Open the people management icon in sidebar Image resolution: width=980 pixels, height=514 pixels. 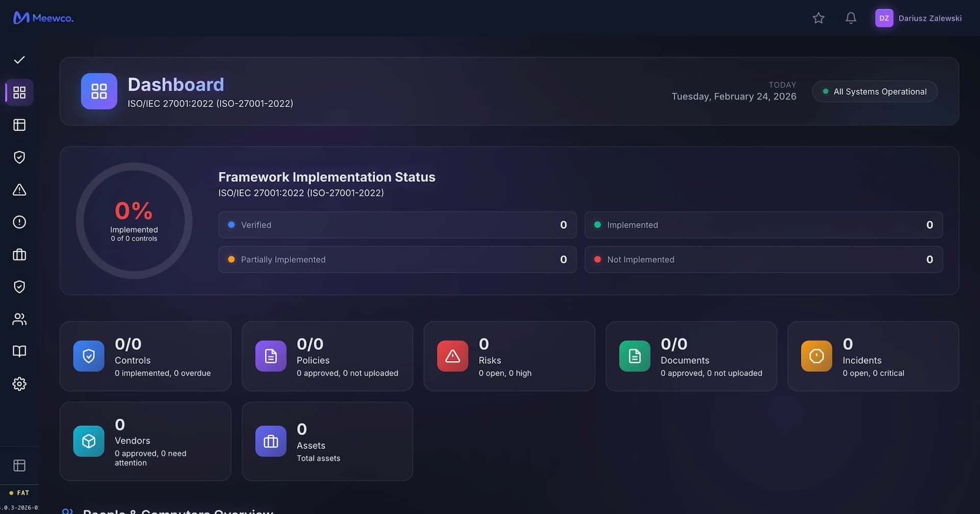pos(19,319)
